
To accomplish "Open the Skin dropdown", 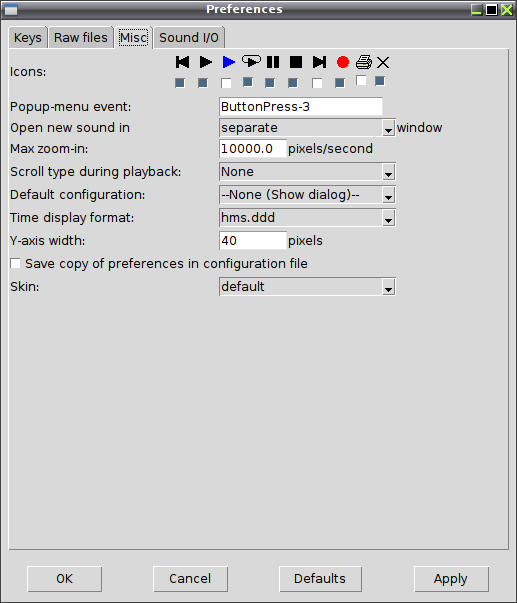I will click(307, 287).
